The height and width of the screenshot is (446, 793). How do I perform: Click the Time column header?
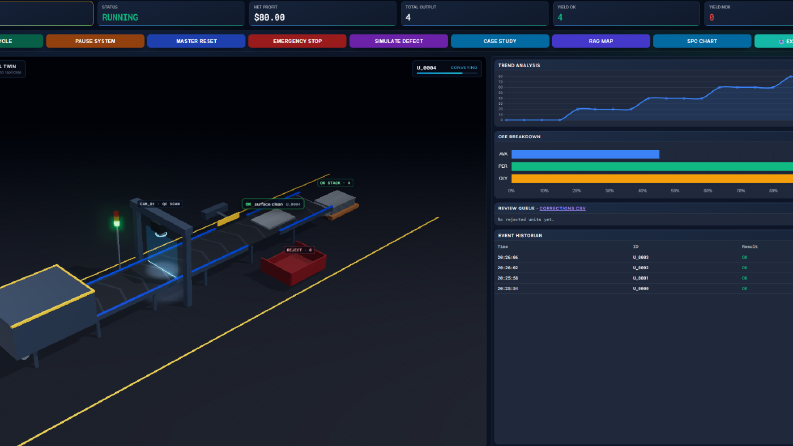(x=503, y=247)
